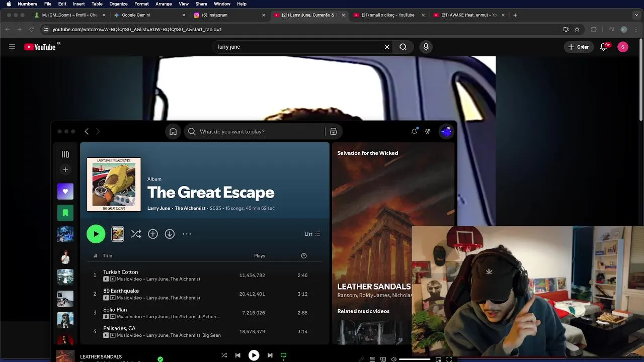Open a new Chrome tab
Screen dimensions: 644x362
point(515,15)
